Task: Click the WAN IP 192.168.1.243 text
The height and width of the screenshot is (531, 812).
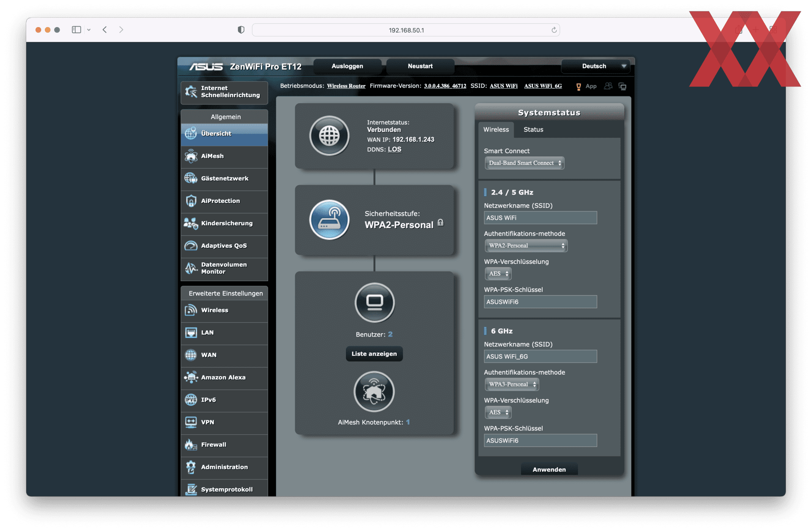Action: 413,140
